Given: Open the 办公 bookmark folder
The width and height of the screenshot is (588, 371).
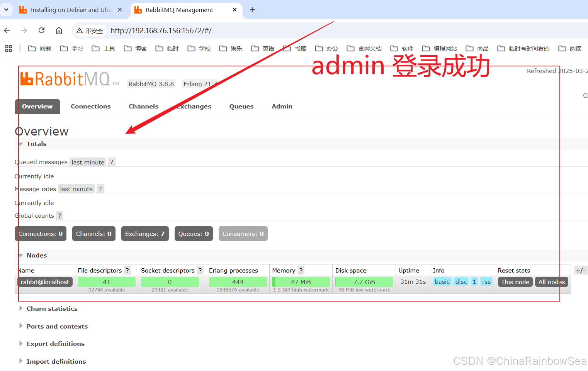Looking at the screenshot, I should tap(326, 48).
